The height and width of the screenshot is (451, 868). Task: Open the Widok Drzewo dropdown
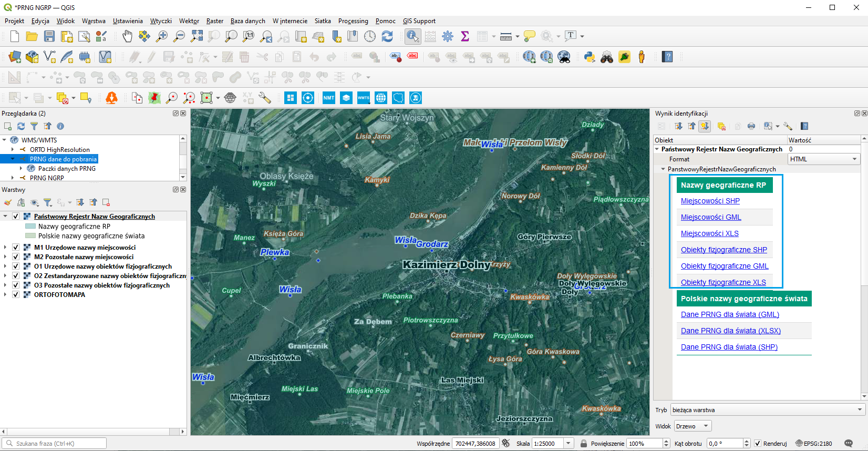(693, 426)
